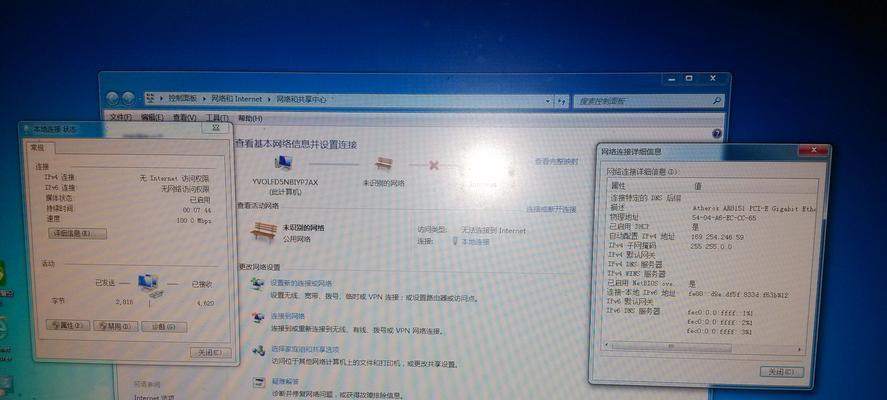Click the red X broken-connection marker
The width and height of the screenshot is (887, 400).
pyautogui.click(x=434, y=165)
